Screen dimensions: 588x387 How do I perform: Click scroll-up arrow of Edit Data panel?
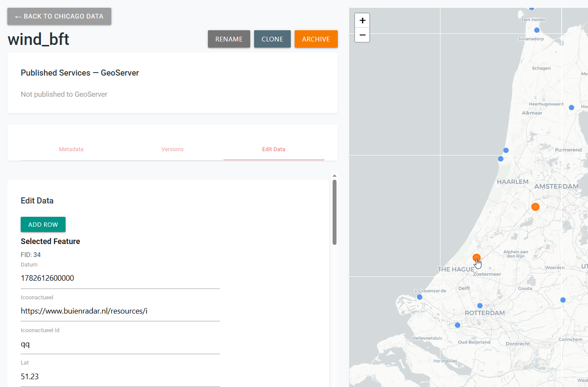click(334, 176)
